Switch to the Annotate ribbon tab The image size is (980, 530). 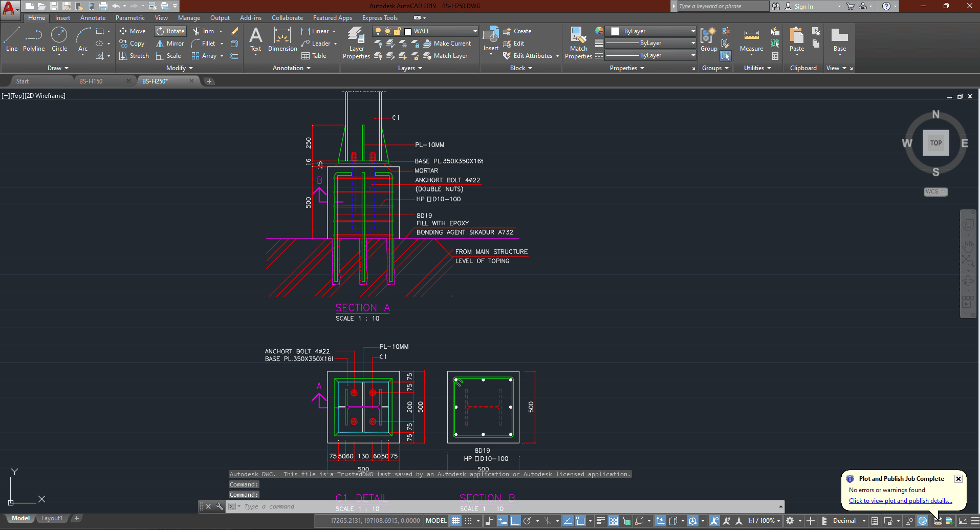click(x=93, y=18)
